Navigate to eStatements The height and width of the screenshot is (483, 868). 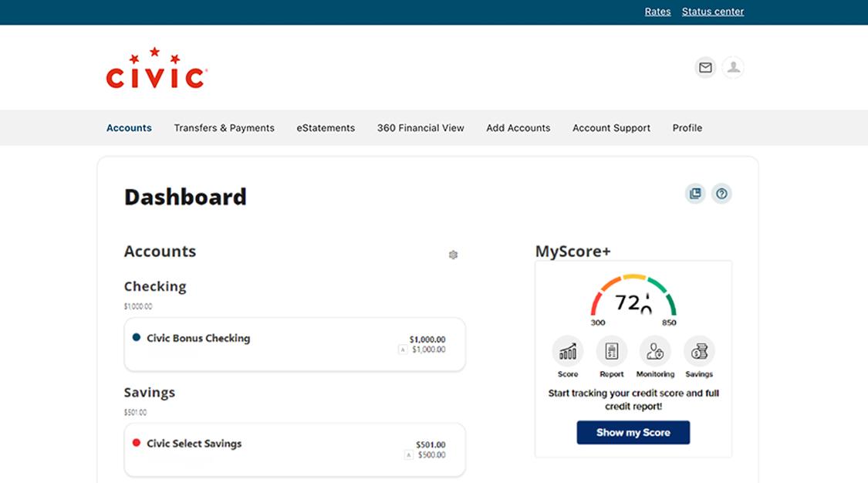326,127
